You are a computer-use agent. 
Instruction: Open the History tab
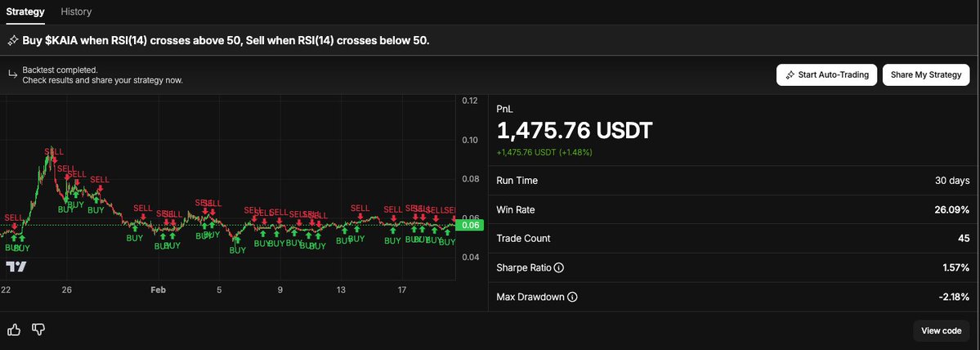(76, 12)
